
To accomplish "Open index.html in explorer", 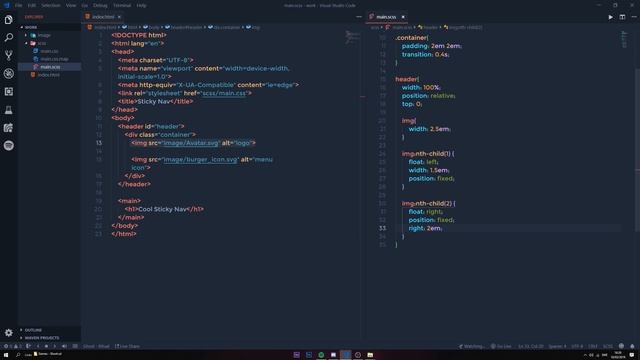I will pos(49,75).
